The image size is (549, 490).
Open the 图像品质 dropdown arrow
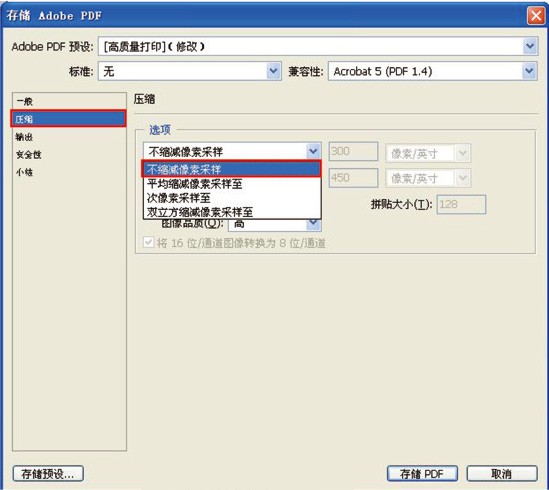(313, 223)
